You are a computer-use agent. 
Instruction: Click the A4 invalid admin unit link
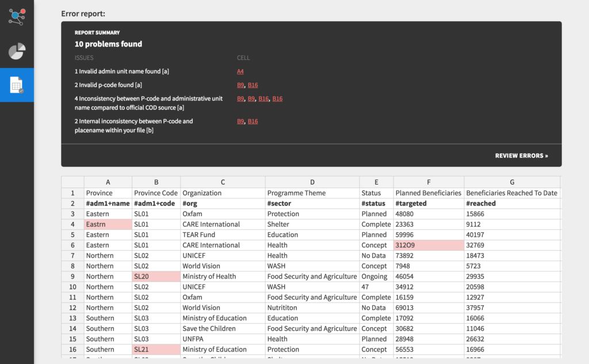tap(240, 72)
